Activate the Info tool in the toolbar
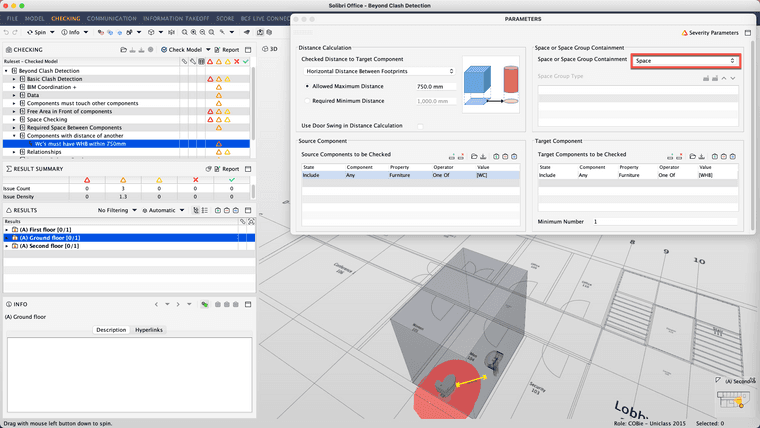The height and width of the screenshot is (428, 760). pos(70,32)
